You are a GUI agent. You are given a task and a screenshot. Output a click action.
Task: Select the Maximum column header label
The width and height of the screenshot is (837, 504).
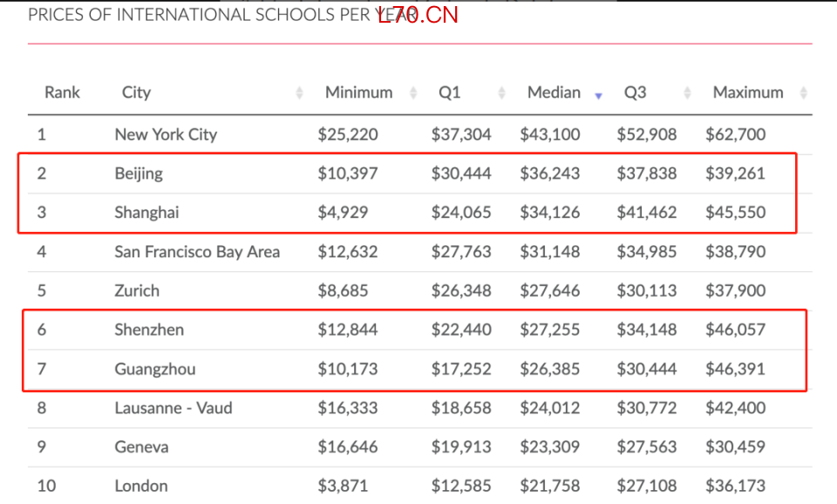(x=748, y=92)
